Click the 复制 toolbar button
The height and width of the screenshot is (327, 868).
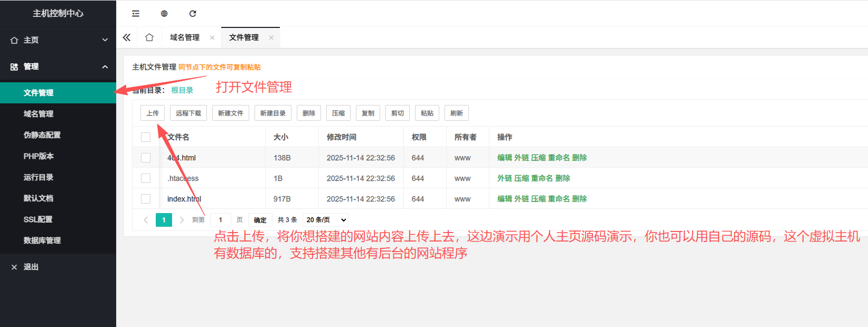click(368, 113)
